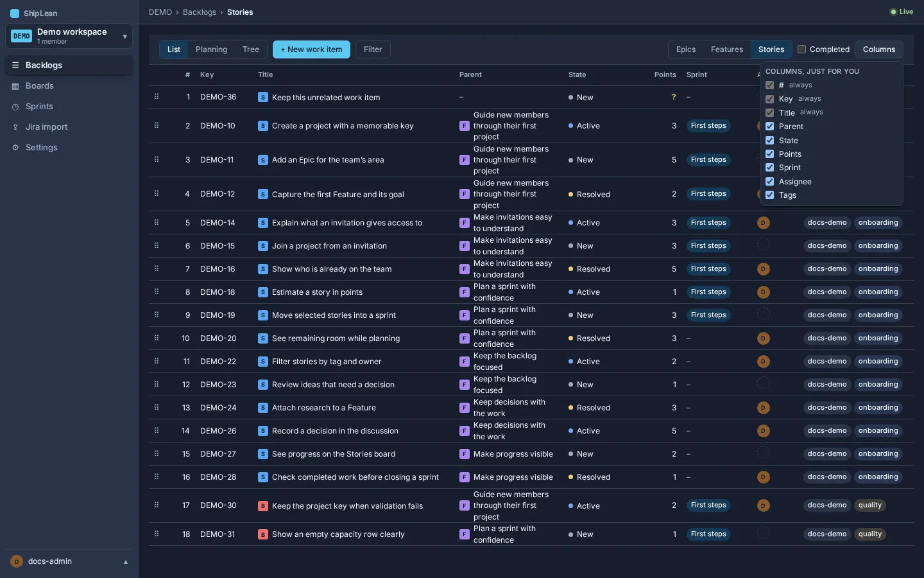Uncheck the State column checkbox
The image size is (924, 578).
click(769, 140)
